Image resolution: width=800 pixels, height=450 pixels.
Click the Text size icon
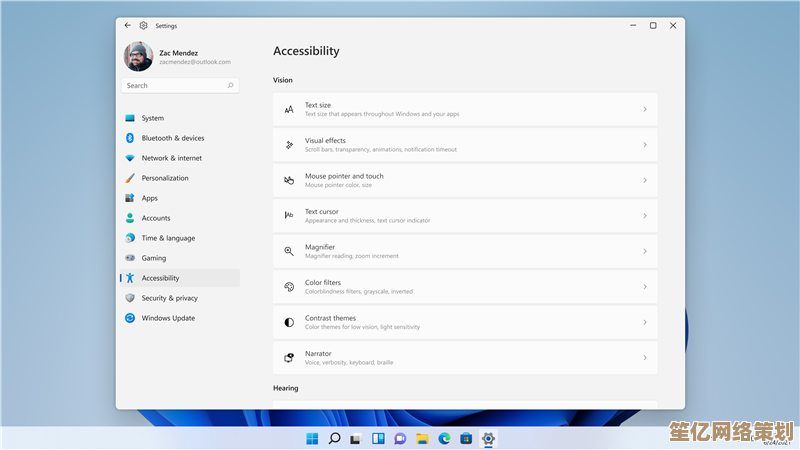[x=289, y=109]
